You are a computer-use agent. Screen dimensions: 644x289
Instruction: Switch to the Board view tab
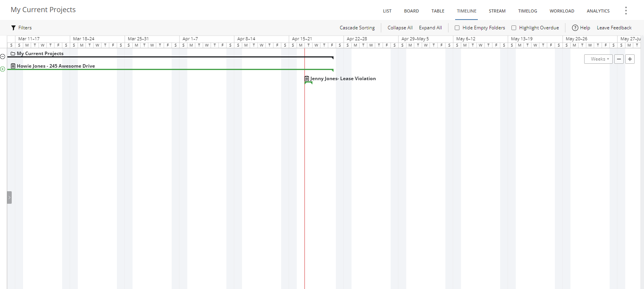[411, 11]
